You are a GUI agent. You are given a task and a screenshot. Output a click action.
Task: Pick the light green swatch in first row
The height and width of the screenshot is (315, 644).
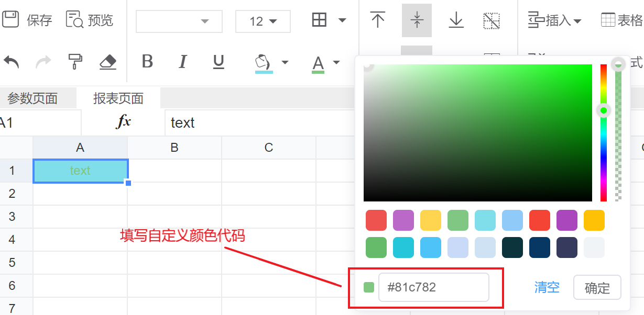click(458, 220)
